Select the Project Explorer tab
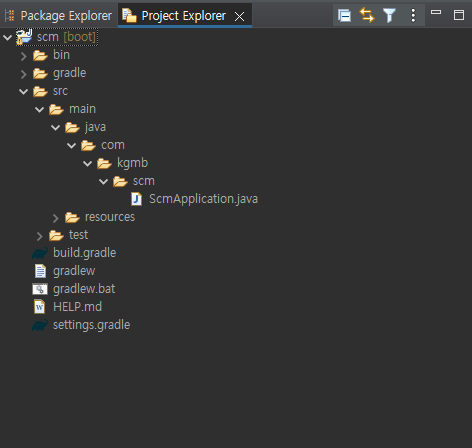This screenshot has height=448, width=472. (185, 15)
